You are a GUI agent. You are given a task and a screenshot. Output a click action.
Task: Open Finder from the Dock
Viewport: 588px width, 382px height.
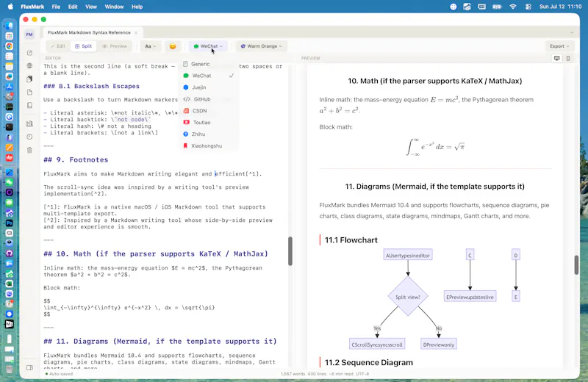coord(10,26)
